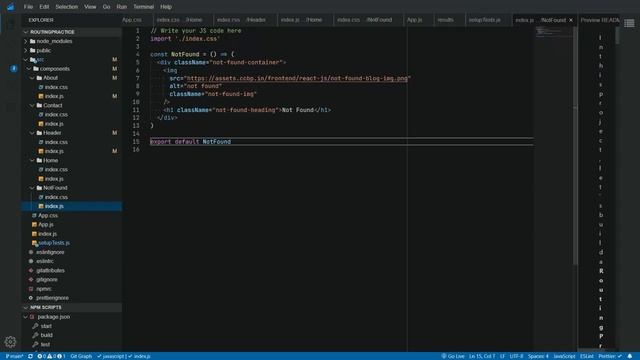Image resolution: width=640 pixels, height=360 pixels.
Task: Switch to the Preview README tab
Action: (x=600, y=20)
